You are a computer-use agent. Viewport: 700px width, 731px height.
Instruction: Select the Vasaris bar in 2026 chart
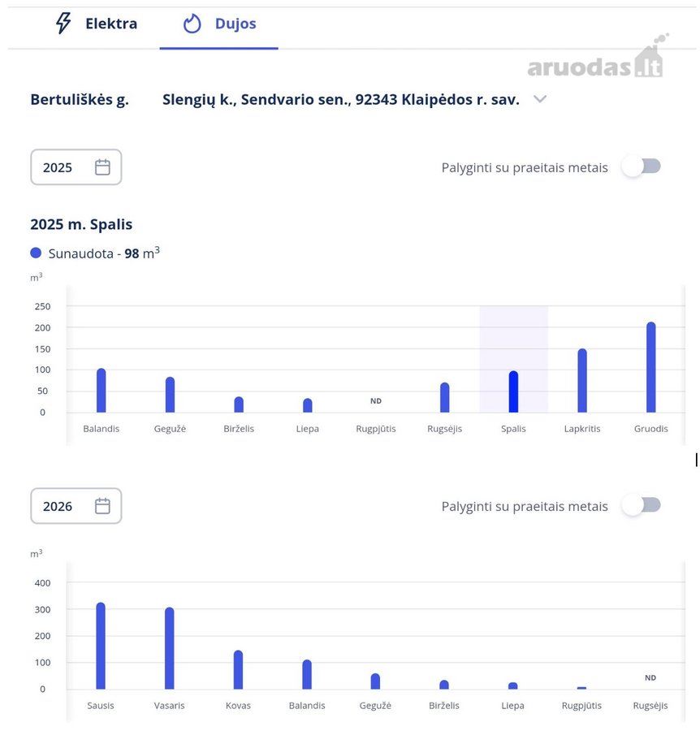[169, 648]
